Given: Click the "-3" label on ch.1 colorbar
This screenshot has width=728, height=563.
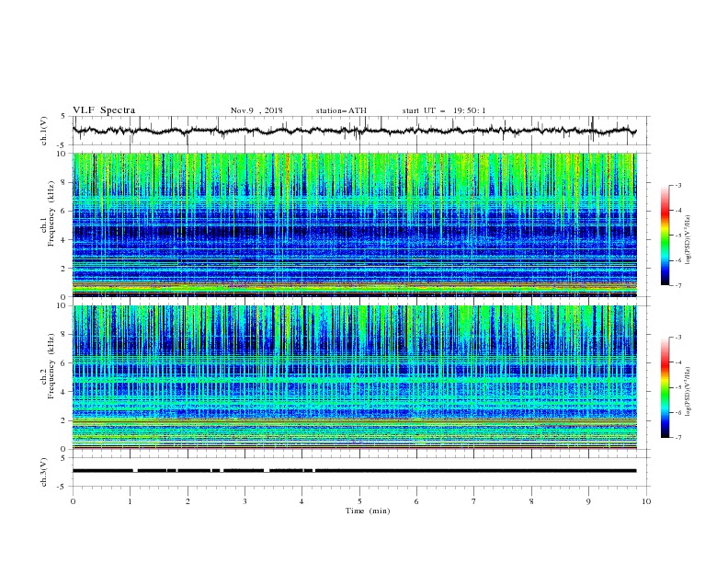Looking at the screenshot, I should pyautogui.click(x=677, y=185).
